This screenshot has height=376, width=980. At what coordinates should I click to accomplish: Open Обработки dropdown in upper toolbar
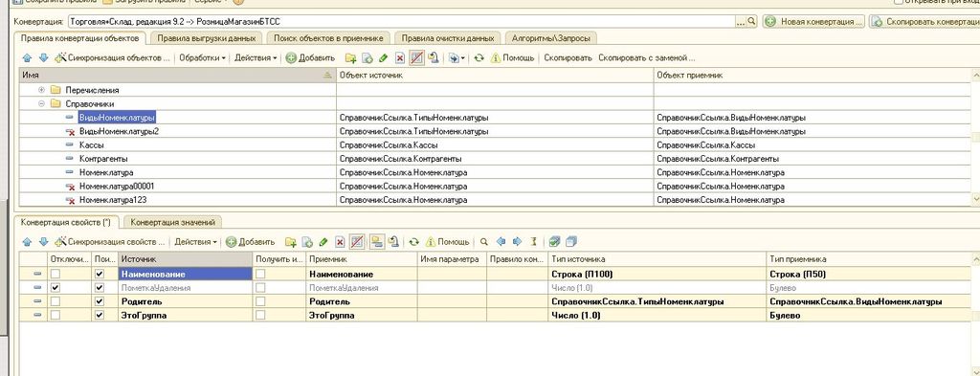click(203, 58)
